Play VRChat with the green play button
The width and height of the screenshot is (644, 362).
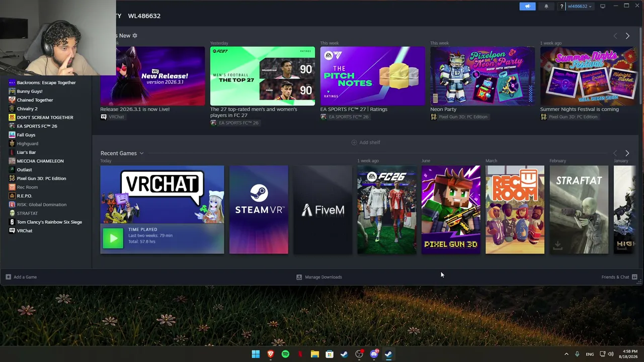pos(113,238)
